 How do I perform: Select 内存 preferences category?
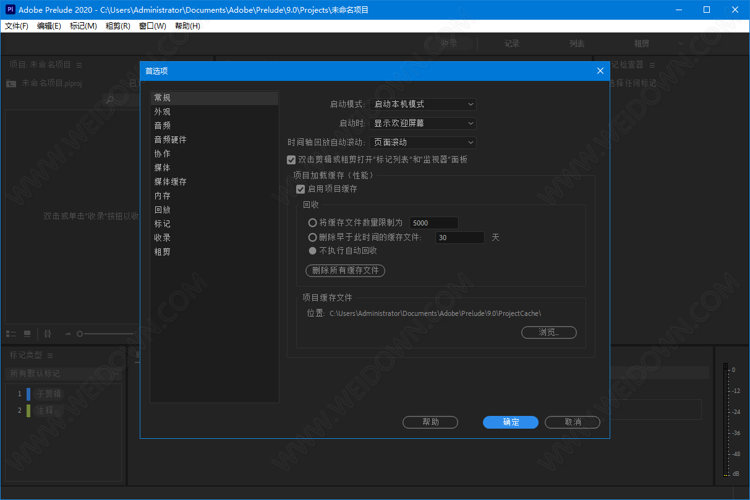click(x=214, y=196)
